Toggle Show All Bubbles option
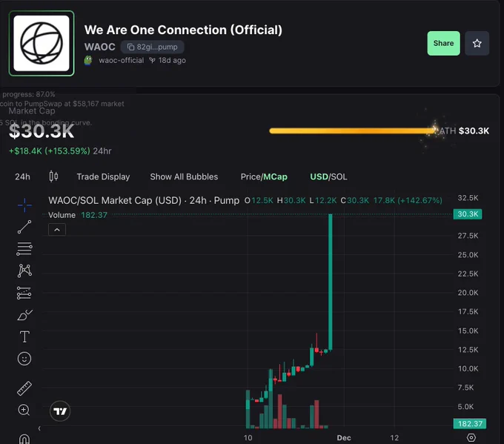The image size is (504, 444). click(184, 177)
